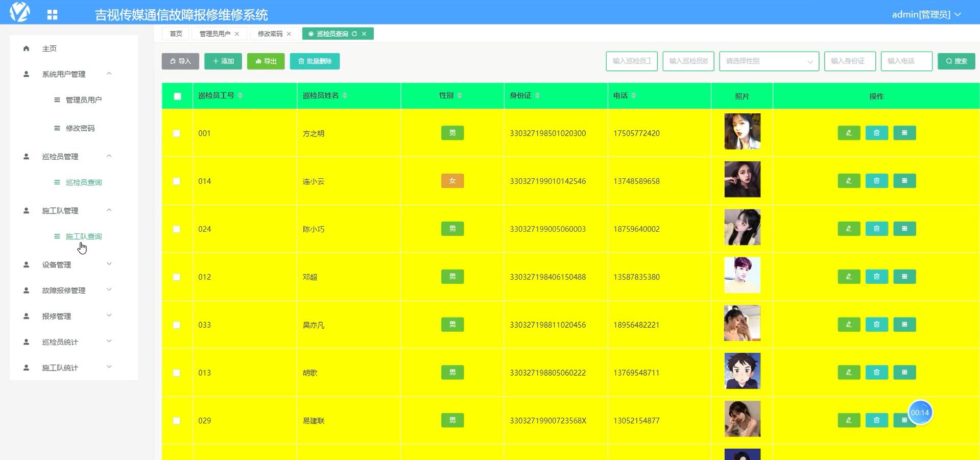This screenshot has width=980, height=460.
Task: Check the checkbox for row 001
Action: [x=177, y=133]
